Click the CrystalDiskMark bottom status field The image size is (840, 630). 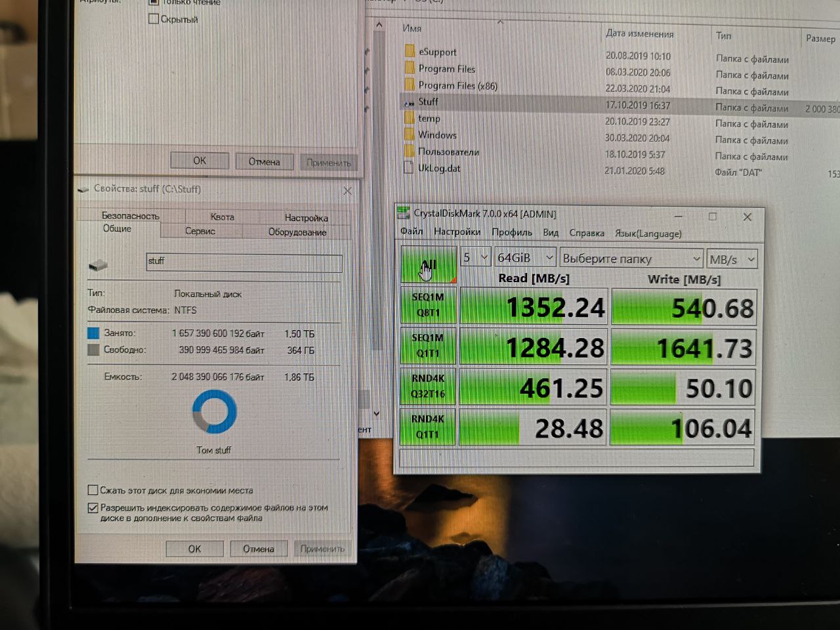tap(577, 457)
